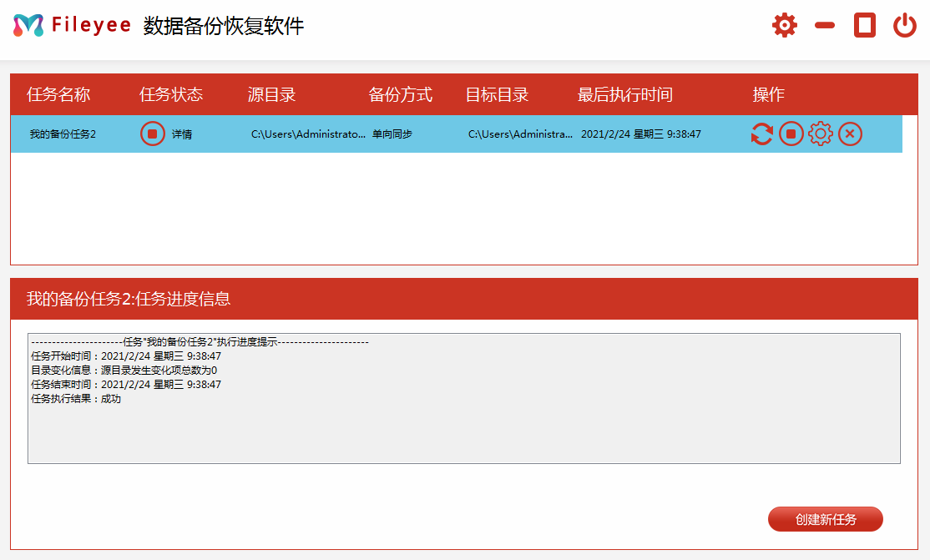Stop the task via operations stop icon
The width and height of the screenshot is (930, 560).
coord(791,134)
